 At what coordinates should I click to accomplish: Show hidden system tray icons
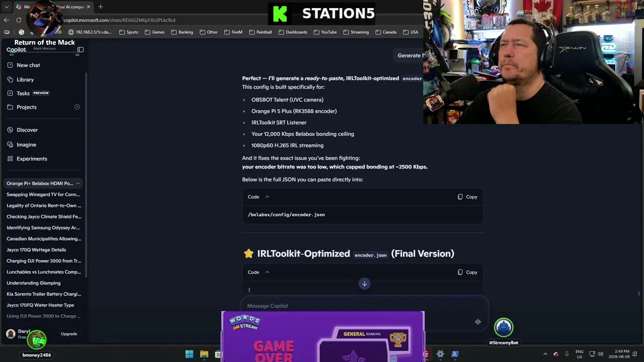(545, 354)
